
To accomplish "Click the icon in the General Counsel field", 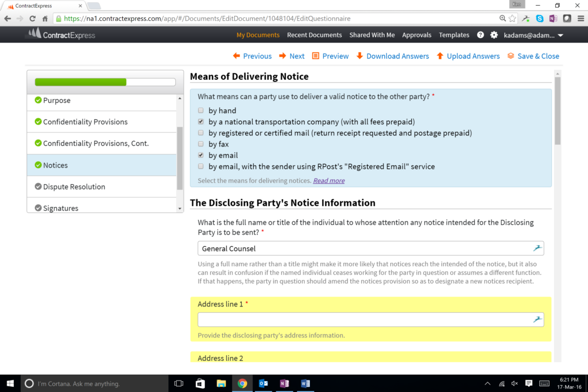I will coord(537,248).
